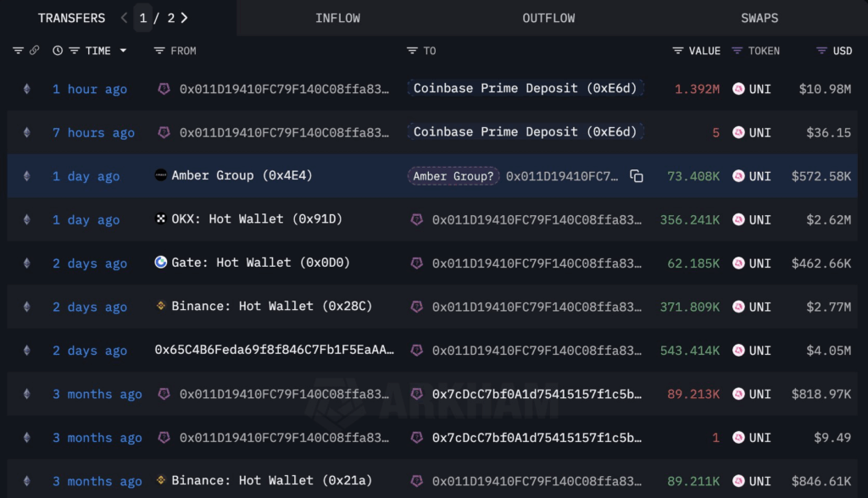This screenshot has height=498, width=868.
Task: Open the TO column filter
Action: [412, 51]
